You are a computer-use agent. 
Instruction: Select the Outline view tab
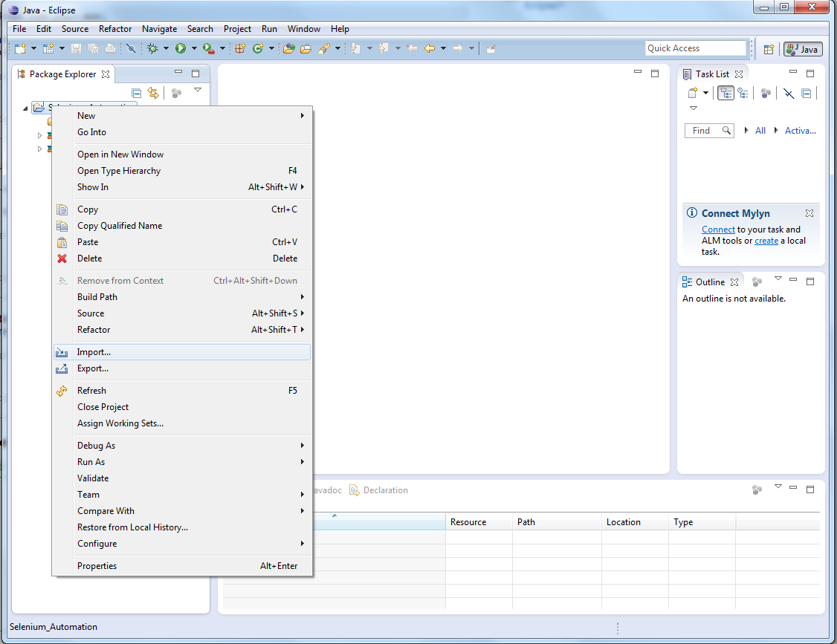click(711, 282)
